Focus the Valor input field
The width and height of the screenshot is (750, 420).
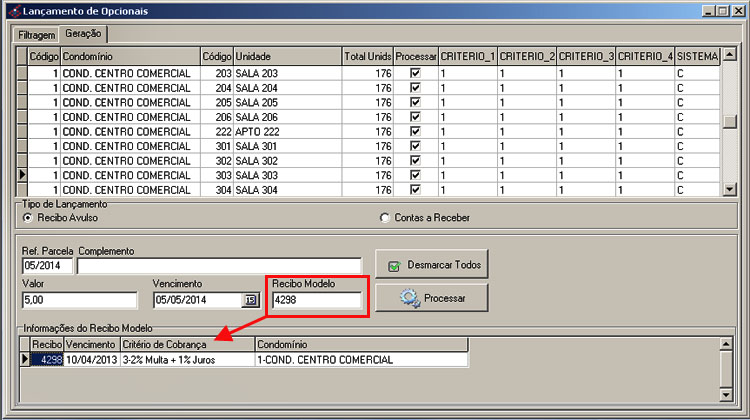tap(79, 300)
